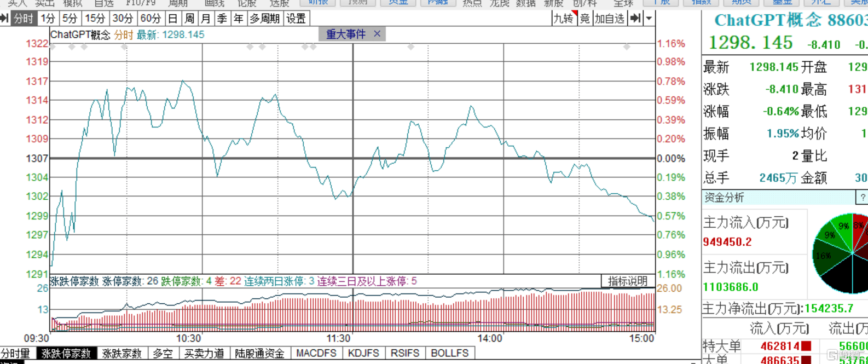
Task: Click the 1307 baseline price label
Action: point(37,158)
